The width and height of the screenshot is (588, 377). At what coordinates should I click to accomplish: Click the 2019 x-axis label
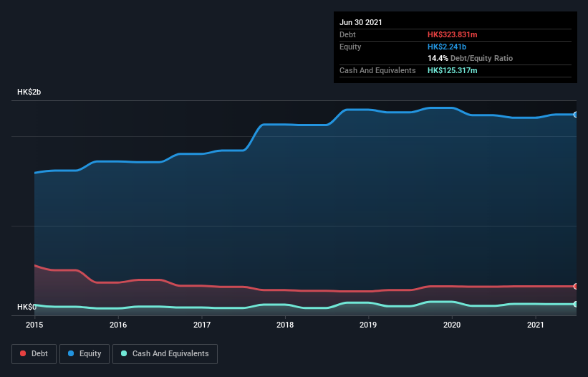(x=368, y=325)
